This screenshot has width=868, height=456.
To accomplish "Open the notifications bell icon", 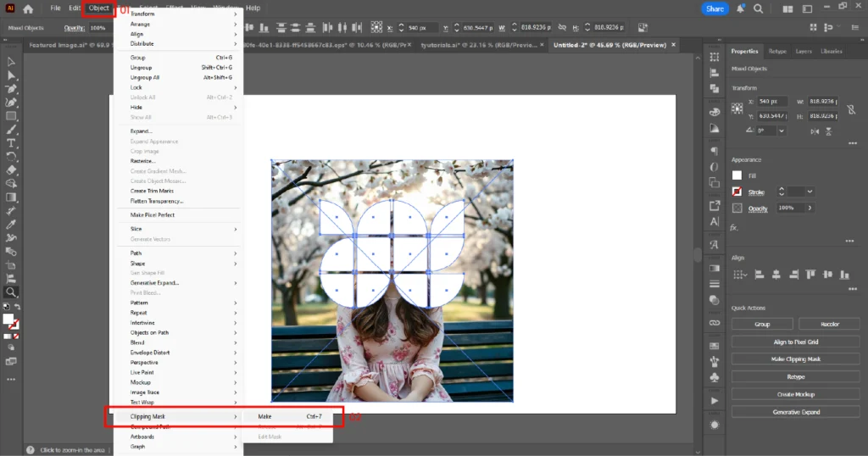I will (x=740, y=8).
